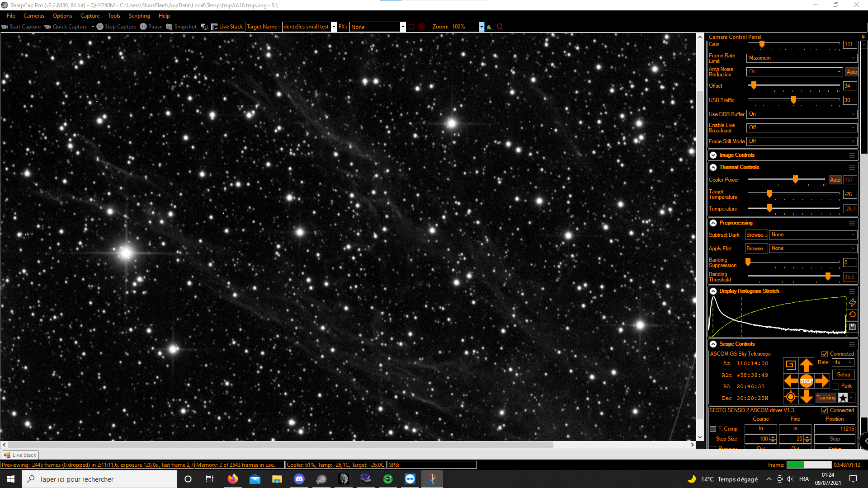Open the Windows Start menu
868x488 pixels.
point(11,479)
